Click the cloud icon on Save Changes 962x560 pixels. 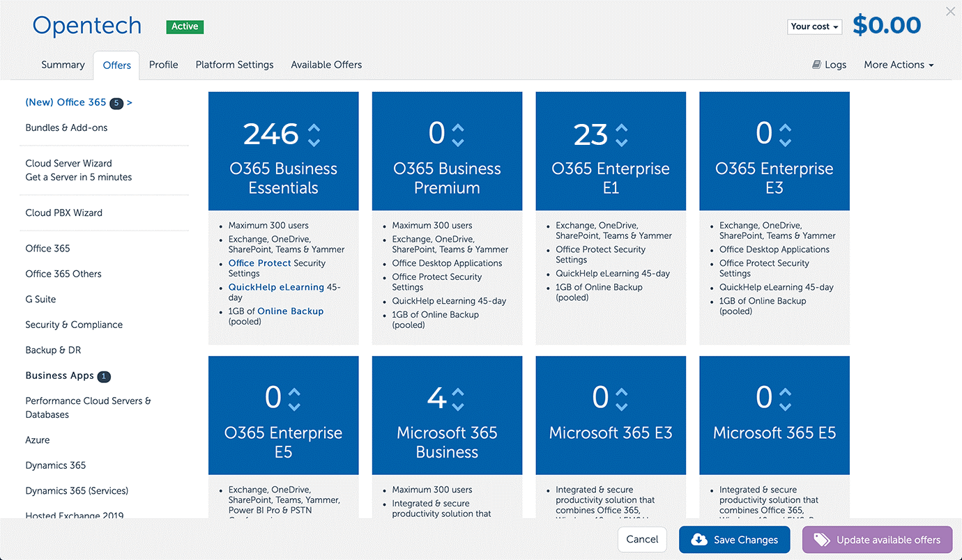[x=698, y=539]
